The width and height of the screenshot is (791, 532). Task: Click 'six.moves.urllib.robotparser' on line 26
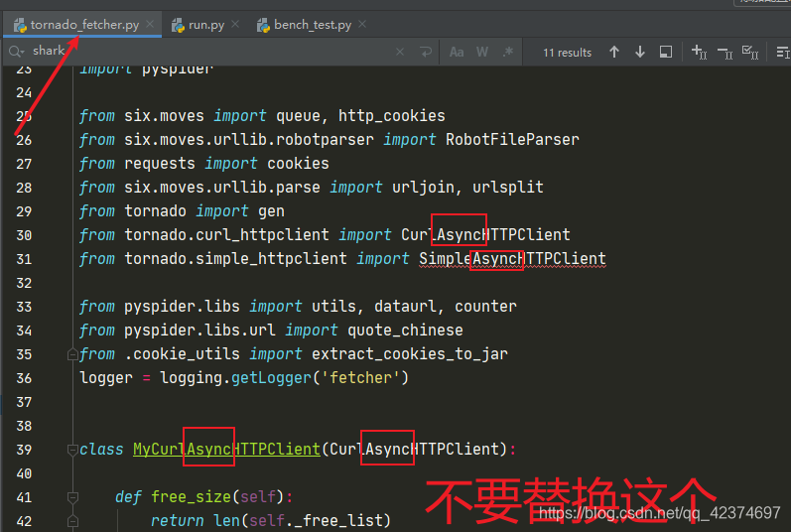[x=249, y=140]
